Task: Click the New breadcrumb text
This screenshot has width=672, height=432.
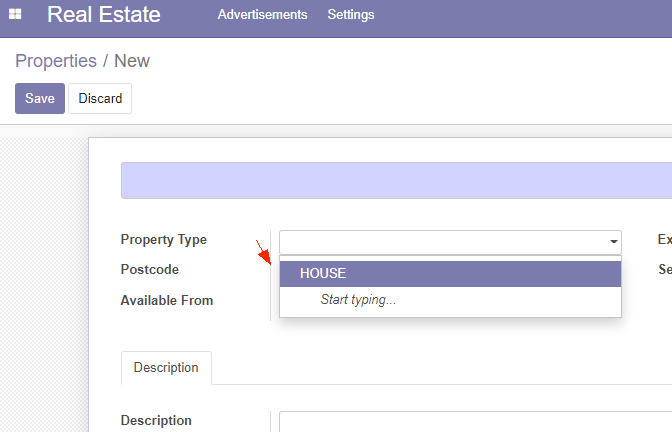Action: tap(132, 61)
